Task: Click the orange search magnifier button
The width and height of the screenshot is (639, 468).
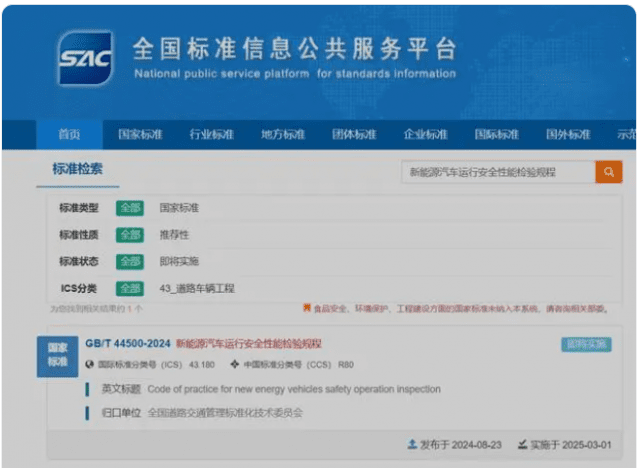Action: tap(608, 172)
